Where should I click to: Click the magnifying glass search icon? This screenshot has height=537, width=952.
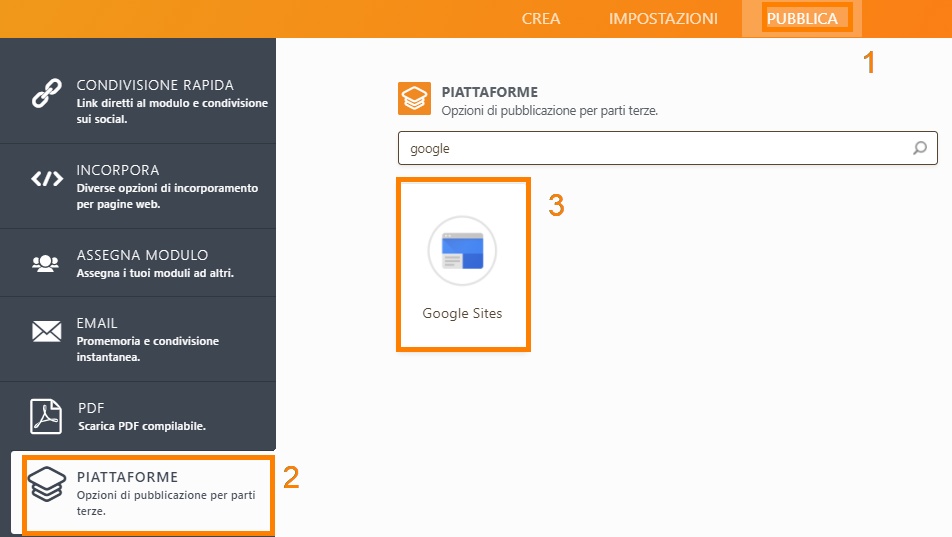[x=920, y=148]
